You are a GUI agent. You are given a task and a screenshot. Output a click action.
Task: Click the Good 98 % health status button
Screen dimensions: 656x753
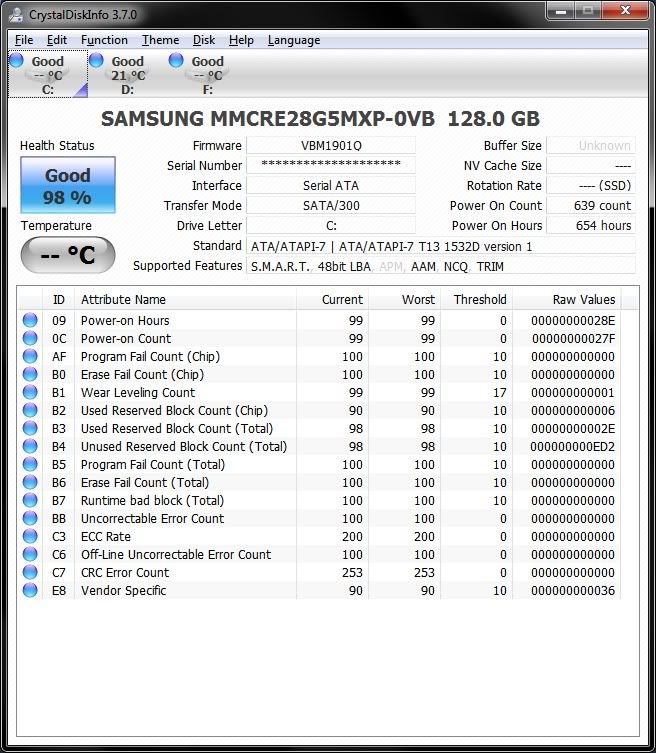tap(68, 185)
